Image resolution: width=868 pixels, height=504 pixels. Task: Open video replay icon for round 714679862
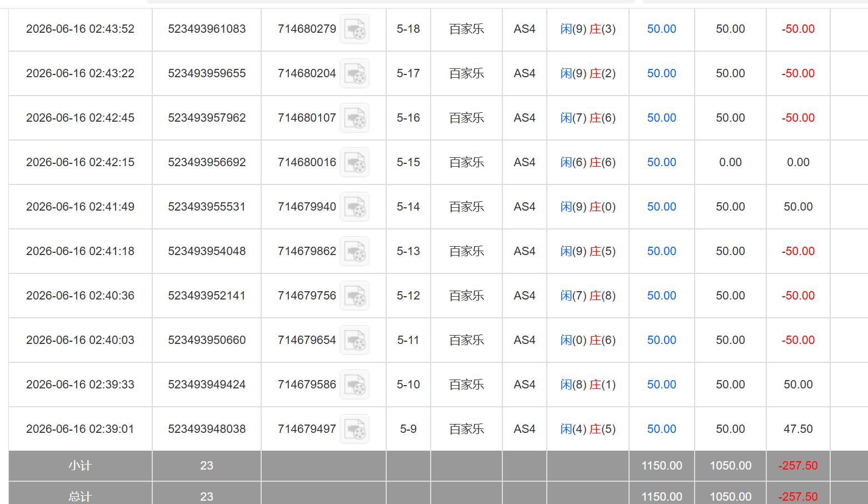(355, 251)
